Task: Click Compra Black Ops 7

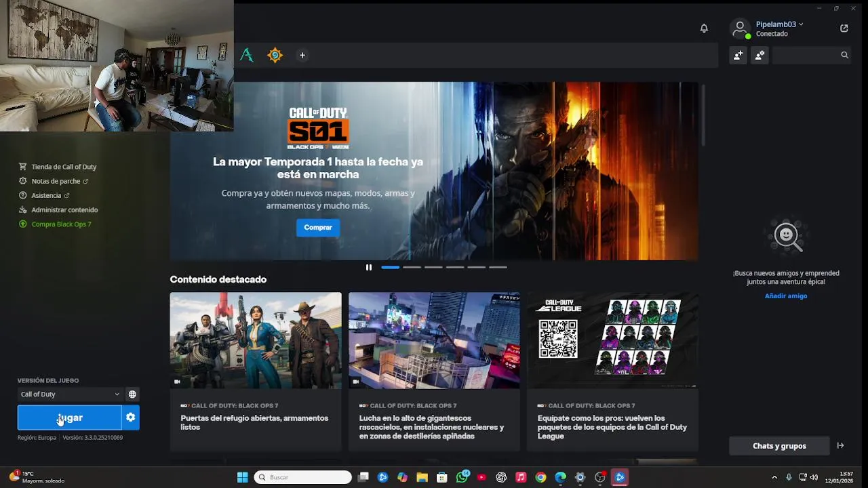Action: click(x=61, y=224)
